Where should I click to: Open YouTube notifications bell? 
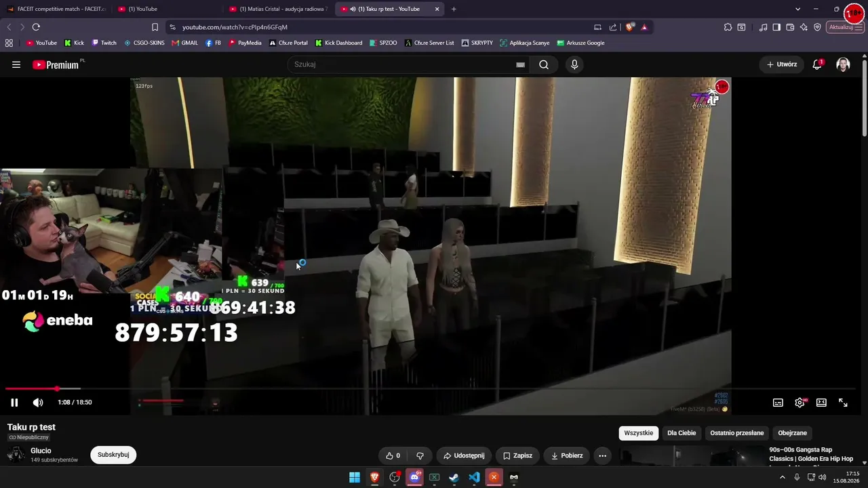click(817, 64)
